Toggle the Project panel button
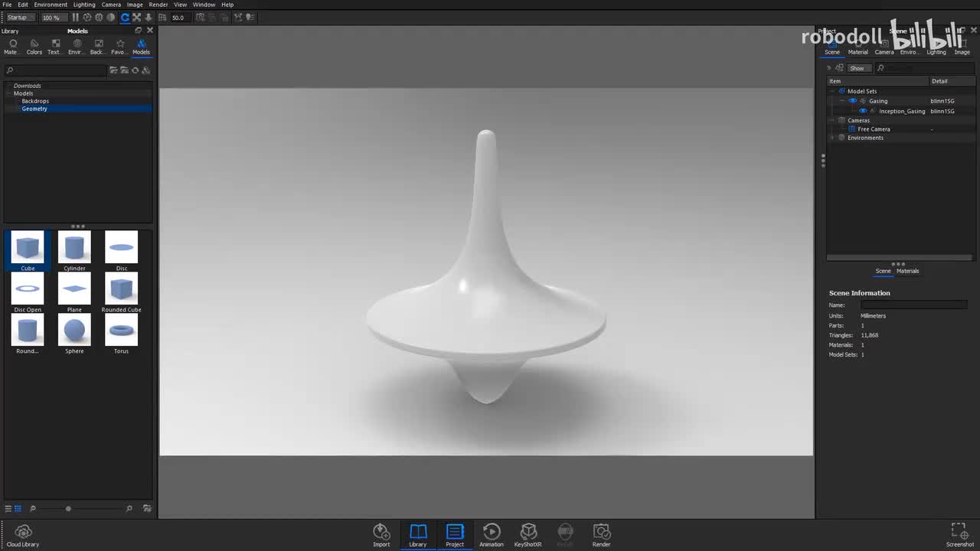Screen dimensions: 980x551 click(x=455, y=535)
